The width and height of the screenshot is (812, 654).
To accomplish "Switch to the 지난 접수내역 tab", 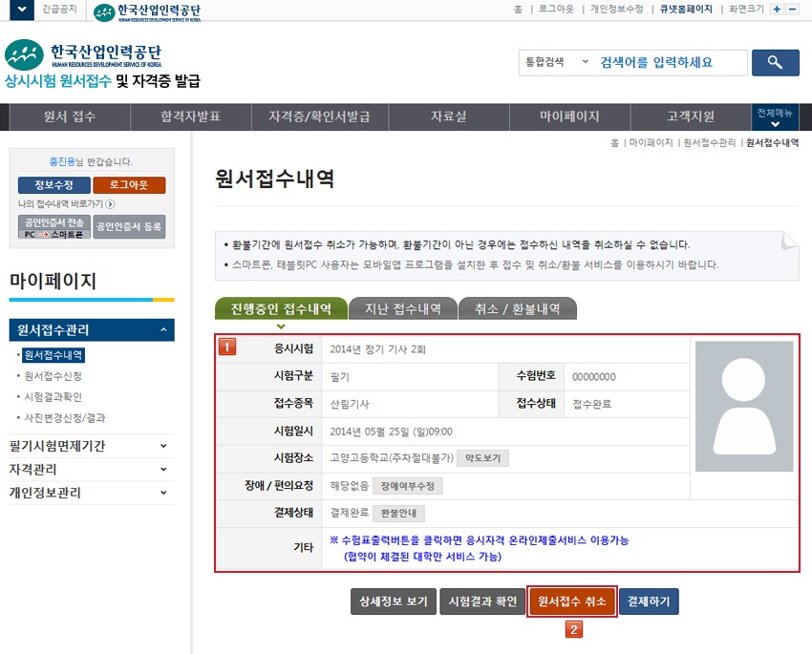I will [401, 308].
